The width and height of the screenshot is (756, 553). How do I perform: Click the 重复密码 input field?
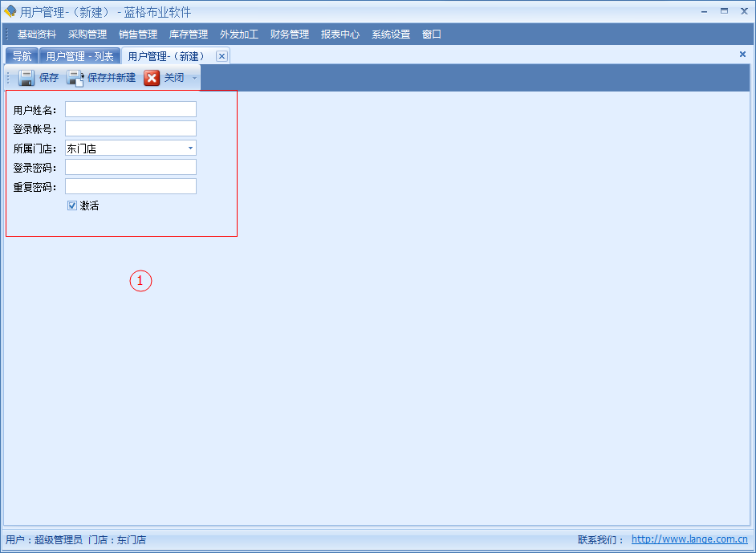coord(131,187)
